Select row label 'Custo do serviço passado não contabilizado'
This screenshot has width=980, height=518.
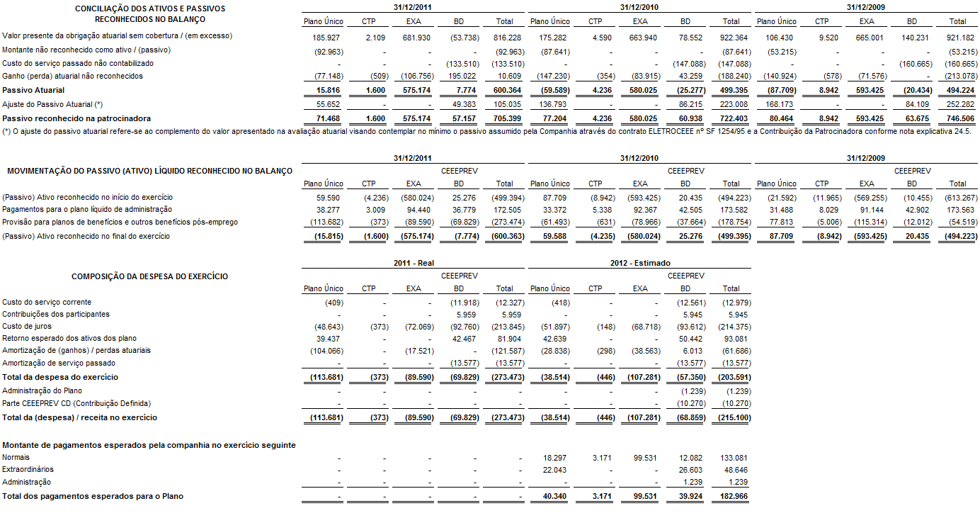click(x=78, y=63)
